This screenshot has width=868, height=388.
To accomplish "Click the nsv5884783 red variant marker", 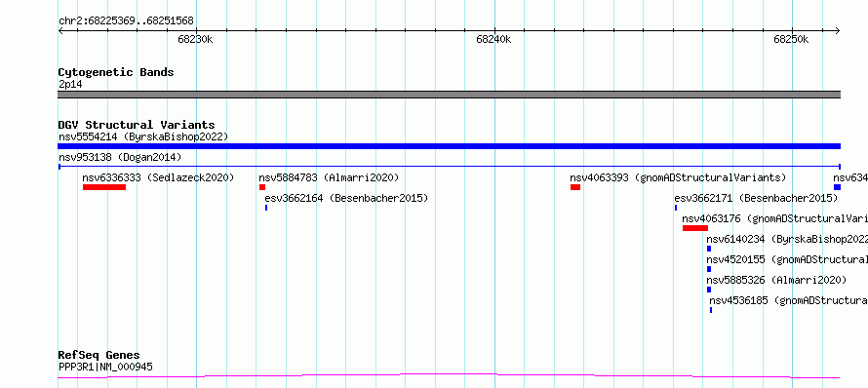I will click(262, 187).
